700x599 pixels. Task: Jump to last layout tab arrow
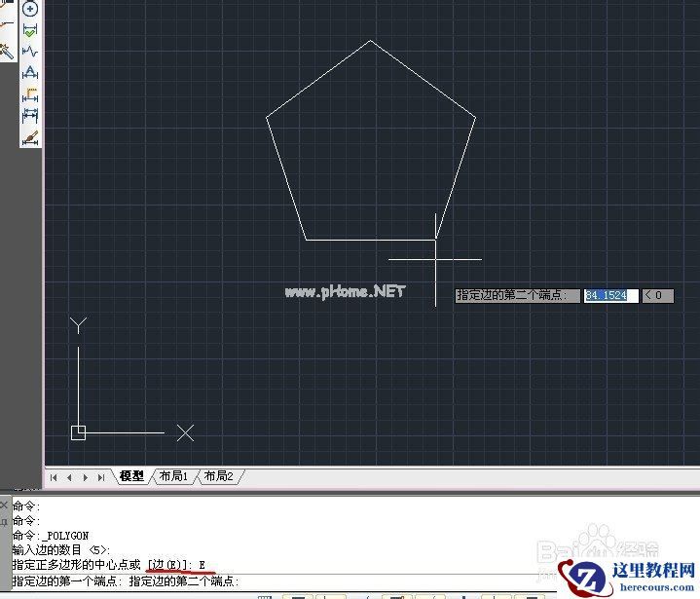click(x=101, y=477)
